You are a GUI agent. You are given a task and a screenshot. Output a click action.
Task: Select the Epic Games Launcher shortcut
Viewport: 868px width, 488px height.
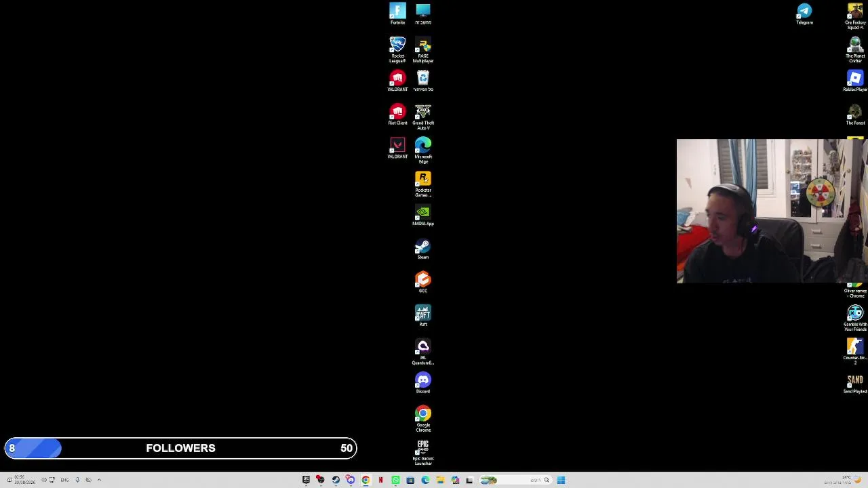click(423, 453)
